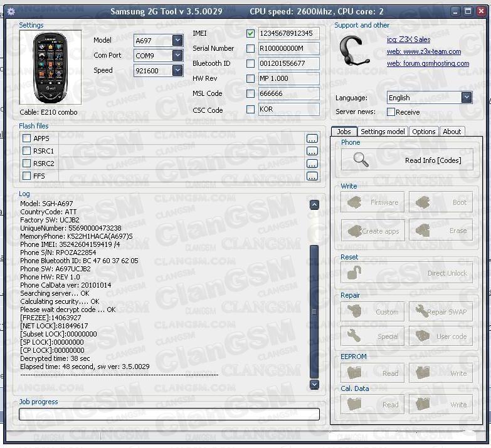Viewport: 491px width, 448px height.
Task: Click the Repair SWAP button label
Action: (x=447, y=312)
